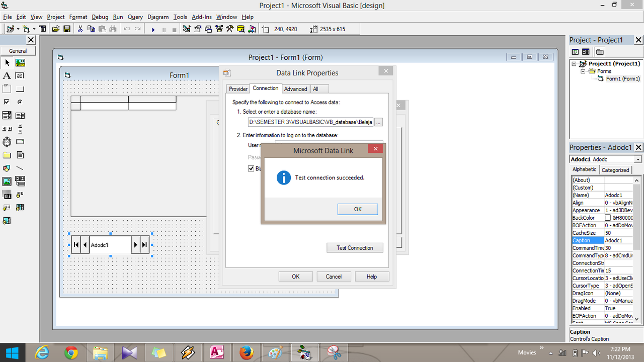The width and height of the screenshot is (644, 362).
Task: Open the Add Form dropdown arrow
Action: [34, 29]
